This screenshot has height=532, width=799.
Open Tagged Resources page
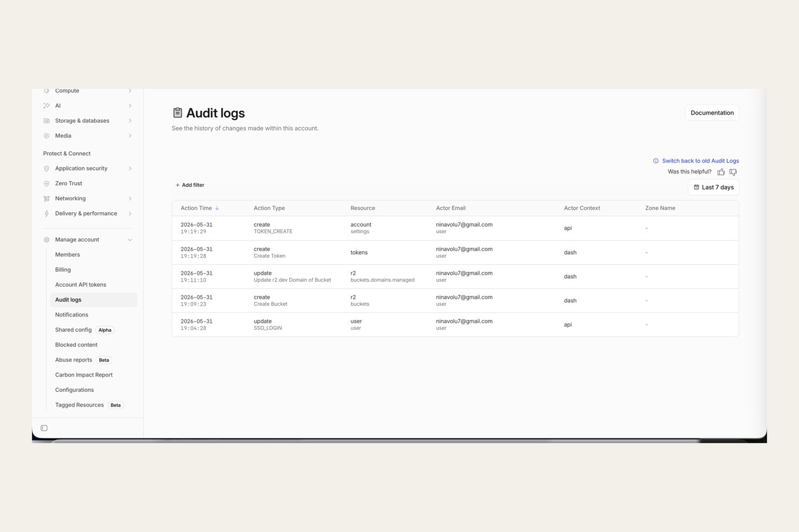pyautogui.click(x=79, y=405)
